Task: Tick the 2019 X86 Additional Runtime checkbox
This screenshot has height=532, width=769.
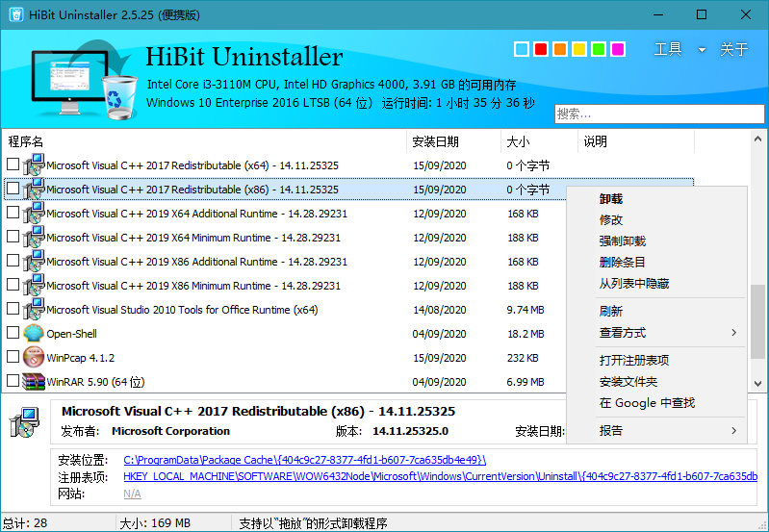Action: tap(13, 261)
